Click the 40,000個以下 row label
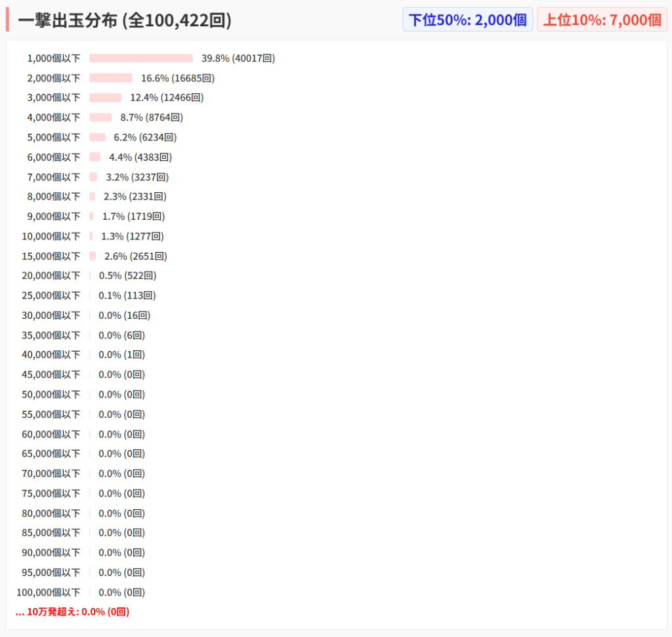The height and width of the screenshot is (637, 672). click(x=51, y=355)
